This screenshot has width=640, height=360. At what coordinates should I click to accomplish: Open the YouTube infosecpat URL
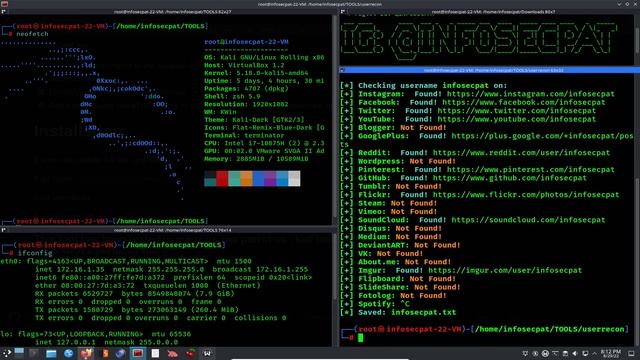point(517,119)
